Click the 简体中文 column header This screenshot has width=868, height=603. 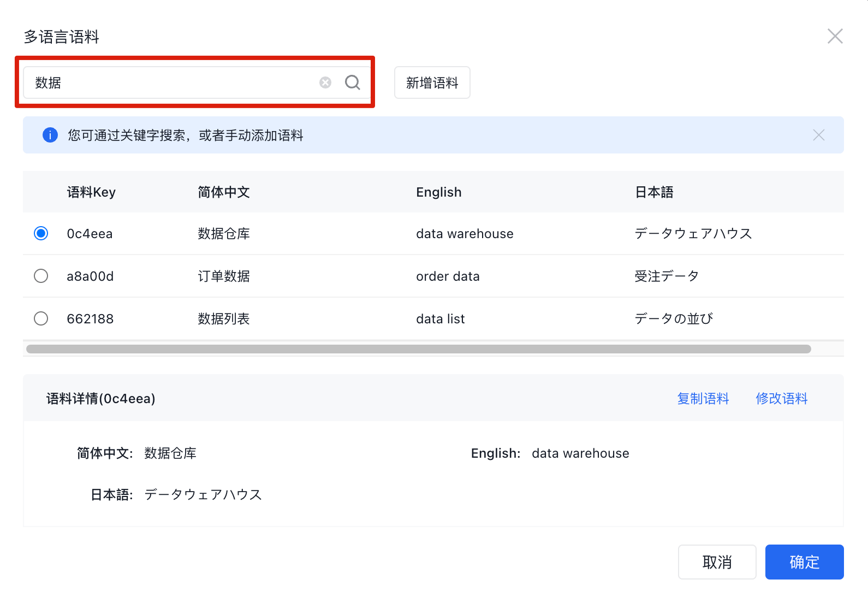coord(224,192)
